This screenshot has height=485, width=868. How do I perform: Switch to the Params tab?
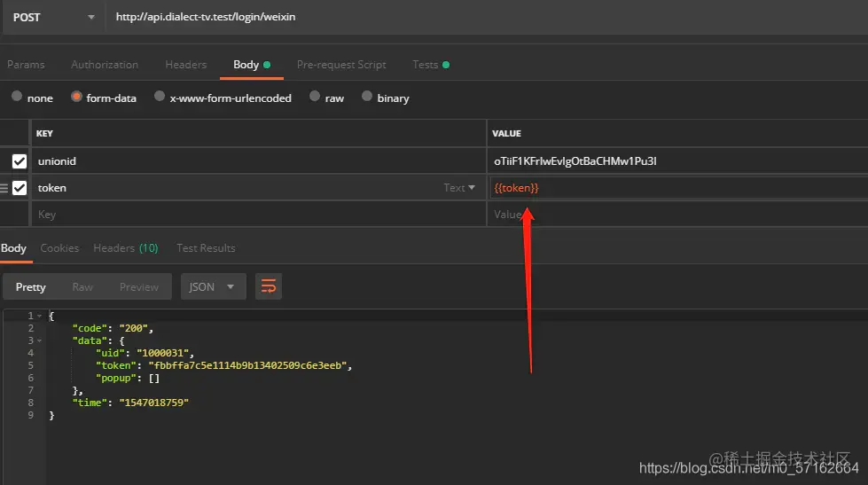(26, 65)
